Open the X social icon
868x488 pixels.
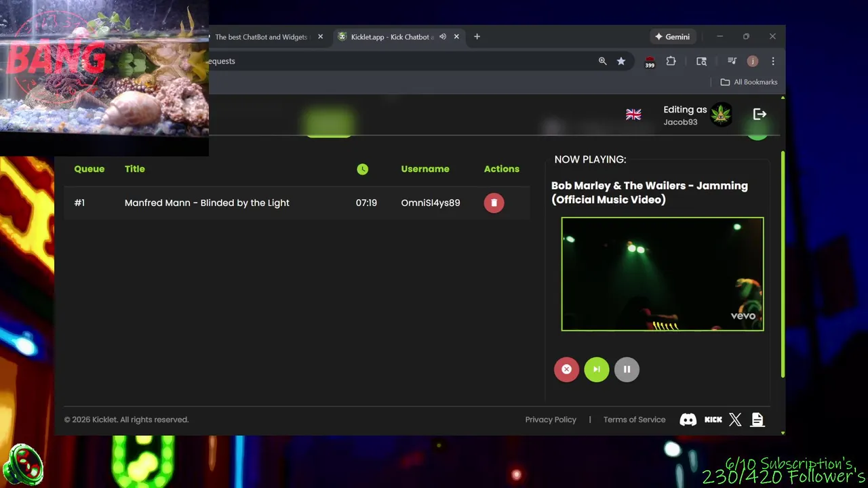[735, 420]
